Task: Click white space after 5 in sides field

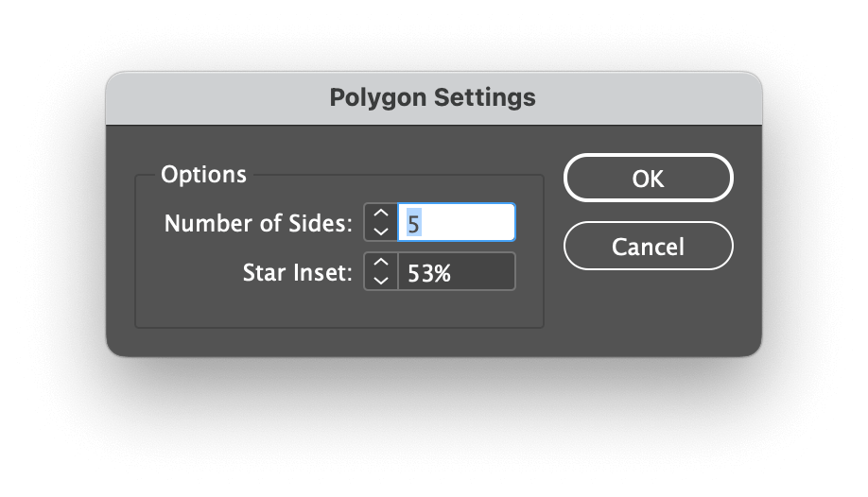Action: [x=468, y=222]
